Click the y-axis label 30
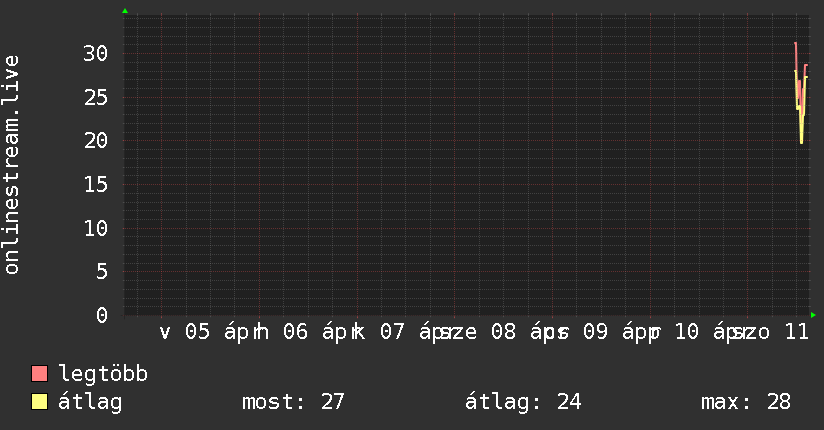This screenshot has width=824, height=430. click(95, 53)
